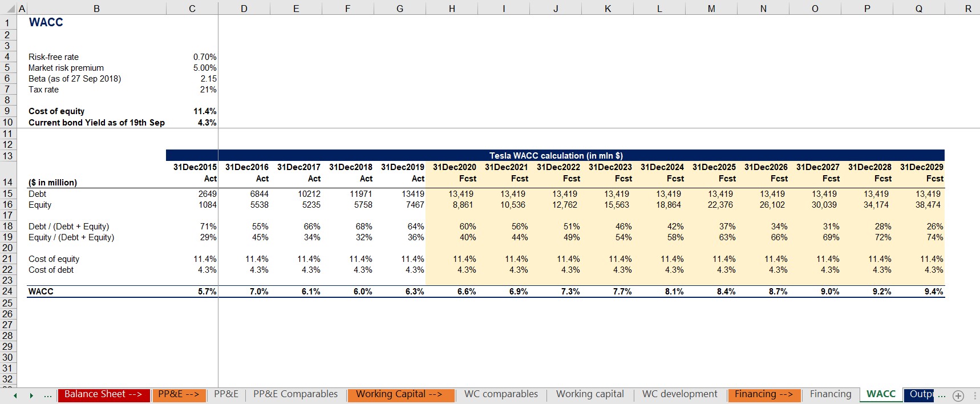980x404 pixels.
Task: Show hidden sheets on the left (ellipsis)
Action: [48, 395]
